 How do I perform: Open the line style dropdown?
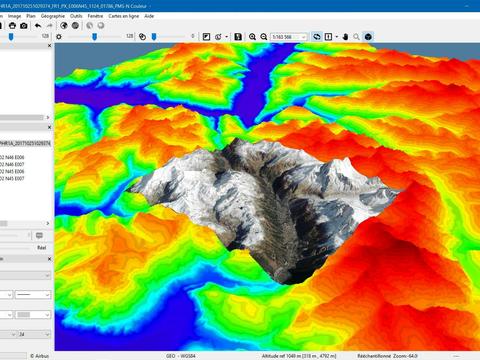[33, 295]
